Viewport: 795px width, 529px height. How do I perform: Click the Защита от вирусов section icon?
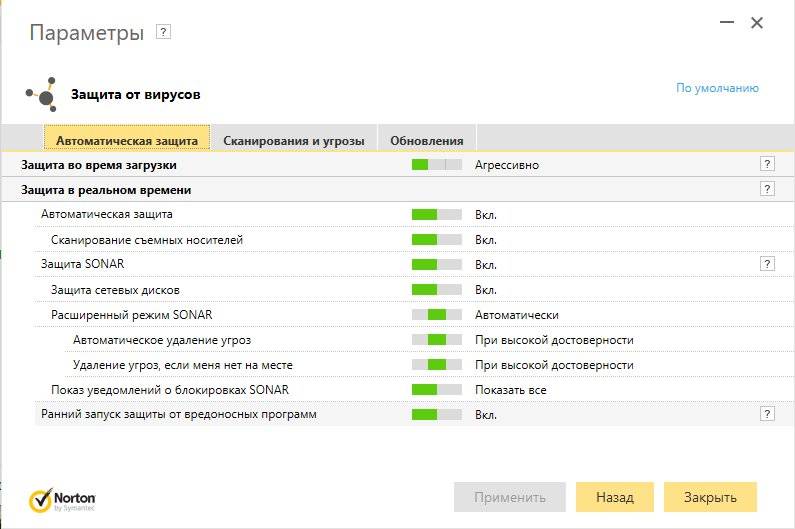42,95
